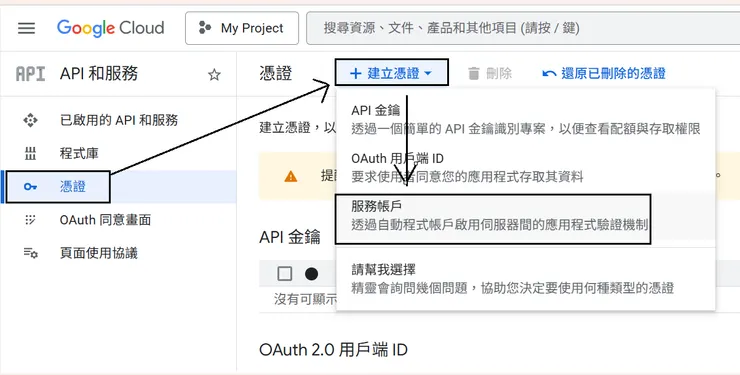Click the orange warning triangle icon
This screenshot has width=740, height=375.
pos(291,177)
